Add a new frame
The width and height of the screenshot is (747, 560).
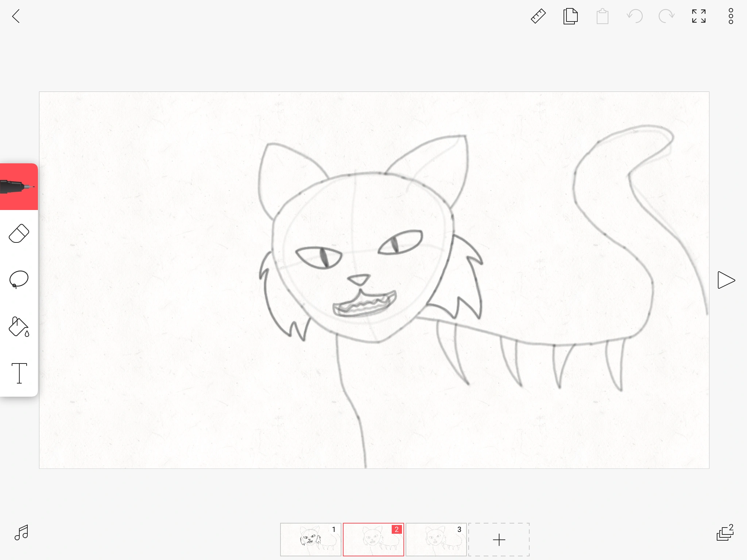click(x=499, y=540)
